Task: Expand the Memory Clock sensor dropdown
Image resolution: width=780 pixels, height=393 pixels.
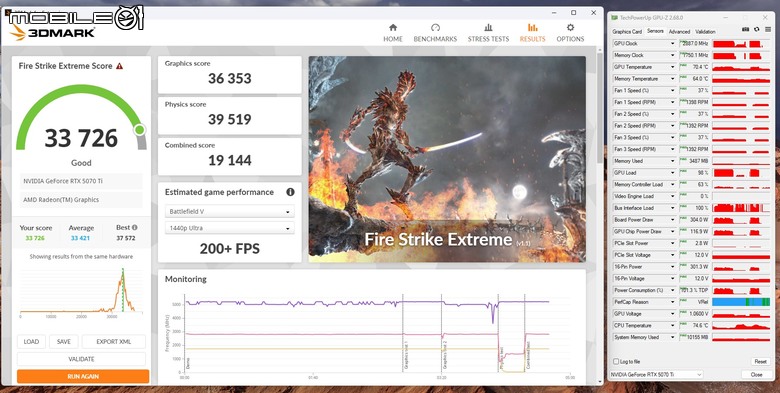Action: coord(673,55)
